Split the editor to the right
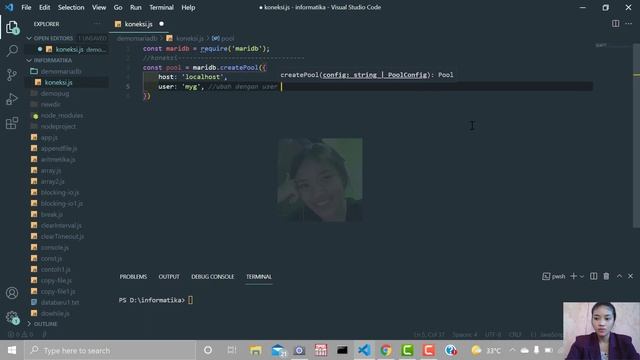Viewport: 640px width, 360px height. coord(616,24)
